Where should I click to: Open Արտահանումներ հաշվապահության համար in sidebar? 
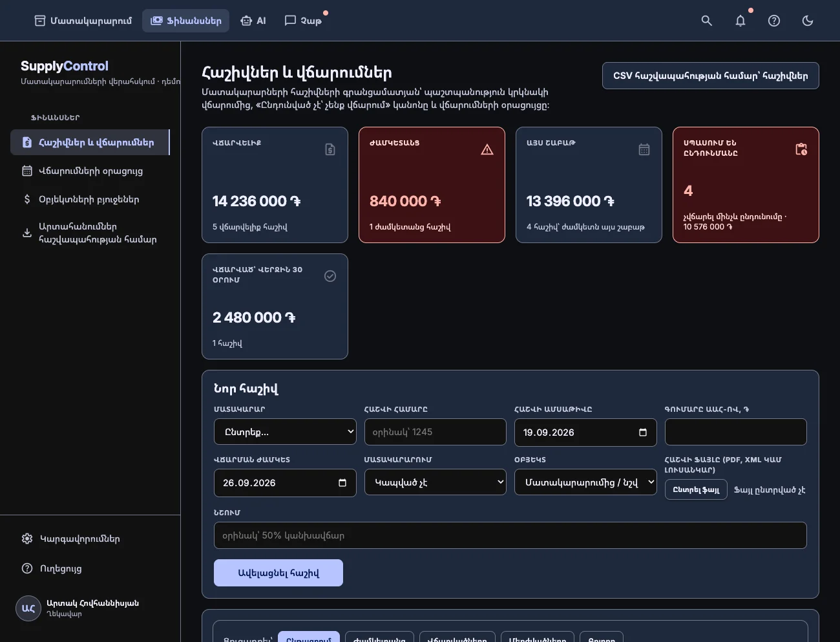[90, 233]
